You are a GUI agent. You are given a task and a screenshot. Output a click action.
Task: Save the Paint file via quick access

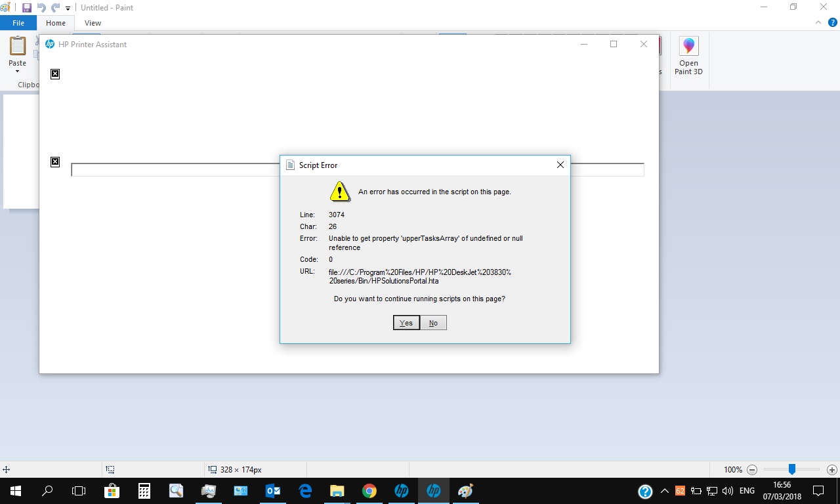tap(27, 8)
